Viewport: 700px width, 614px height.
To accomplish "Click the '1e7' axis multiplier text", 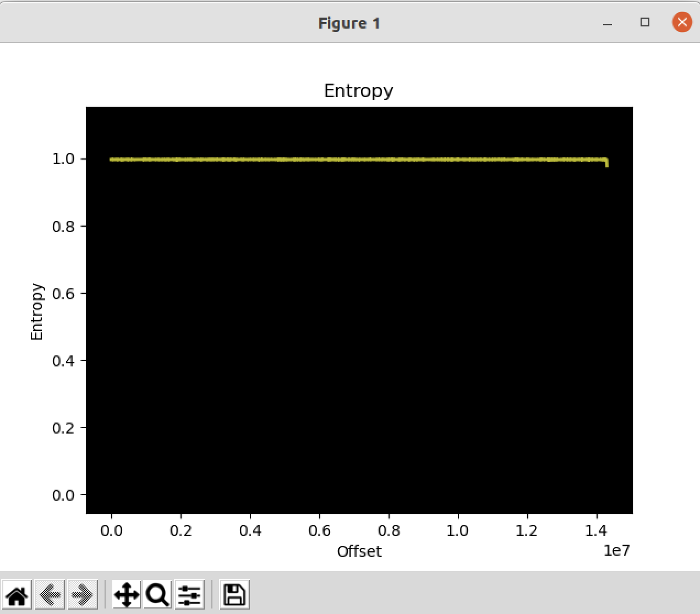I will pos(616,550).
